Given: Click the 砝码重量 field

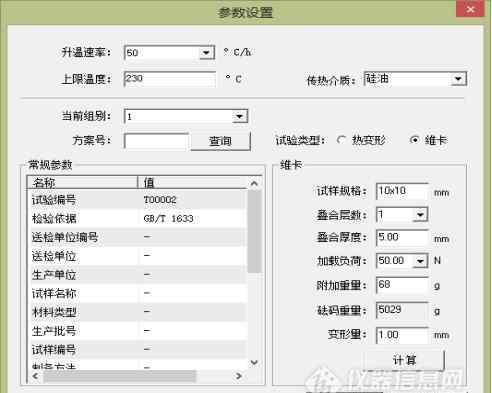Looking at the screenshot, I should pyautogui.click(x=402, y=310).
